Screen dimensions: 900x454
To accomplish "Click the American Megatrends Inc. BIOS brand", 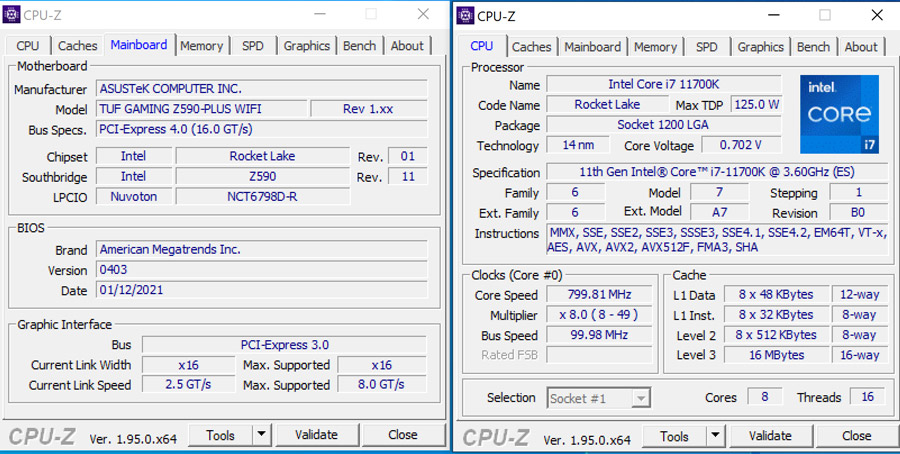I will point(262,250).
